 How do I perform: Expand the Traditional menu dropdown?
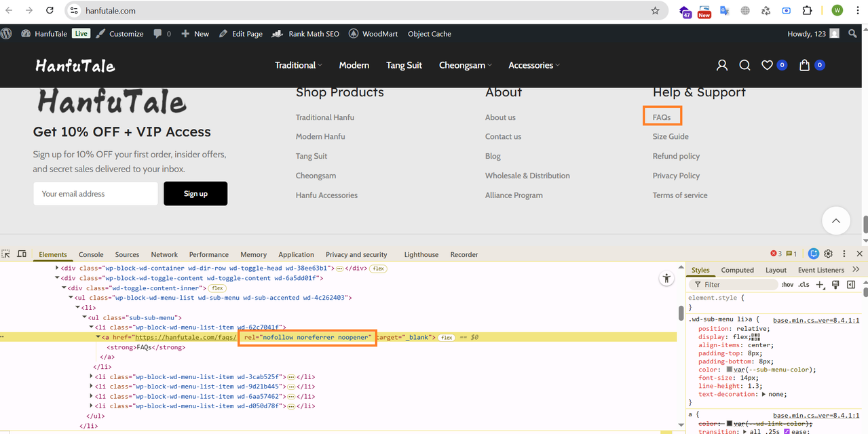pyautogui.click(x=298, y=65)
